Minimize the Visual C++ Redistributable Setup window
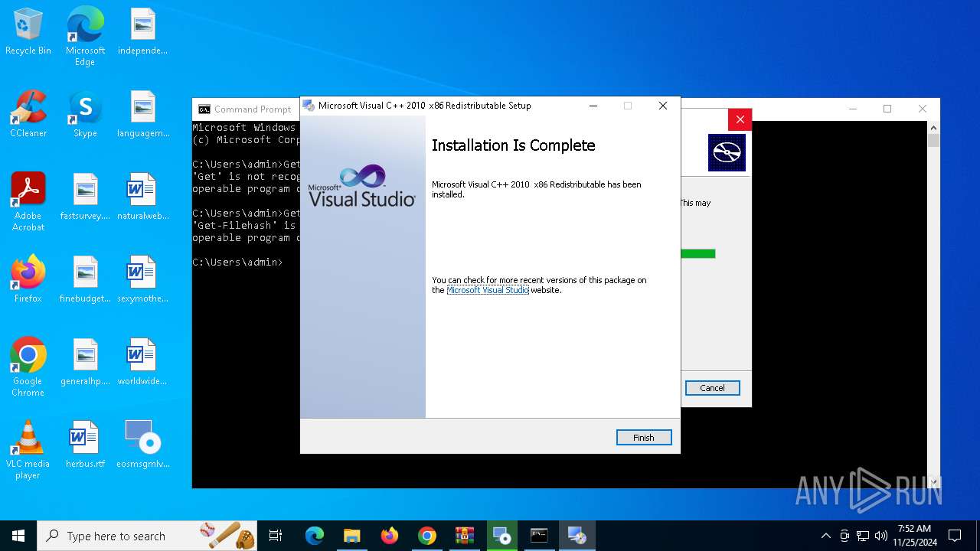 click(x=593, y=106)
